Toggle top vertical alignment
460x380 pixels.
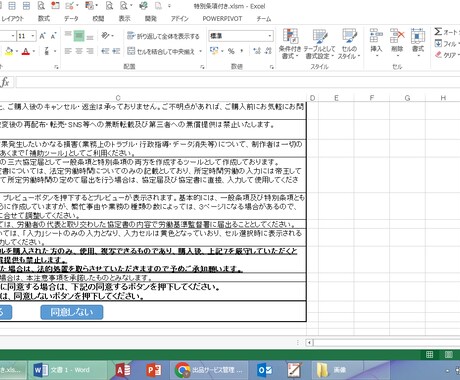(x=68, y=35)
